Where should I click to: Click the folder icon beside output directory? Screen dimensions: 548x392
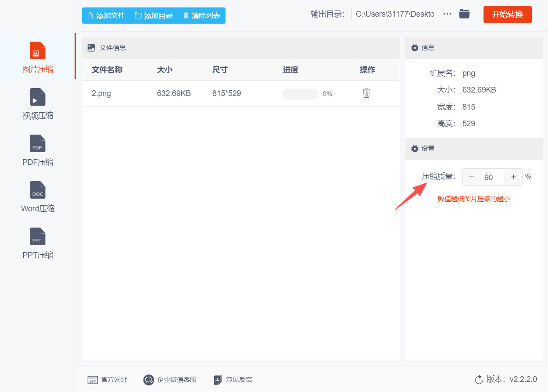(464, 14)
